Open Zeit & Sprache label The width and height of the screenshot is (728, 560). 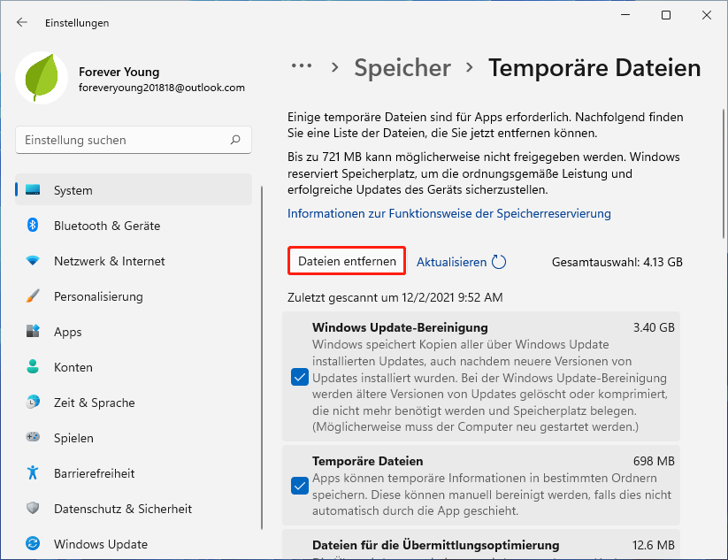95,403
